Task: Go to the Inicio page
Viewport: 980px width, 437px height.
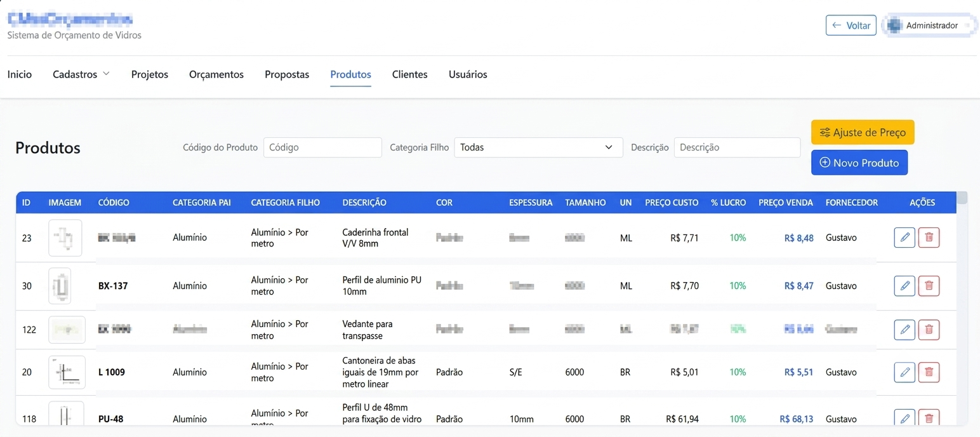Action: (20, 74)
